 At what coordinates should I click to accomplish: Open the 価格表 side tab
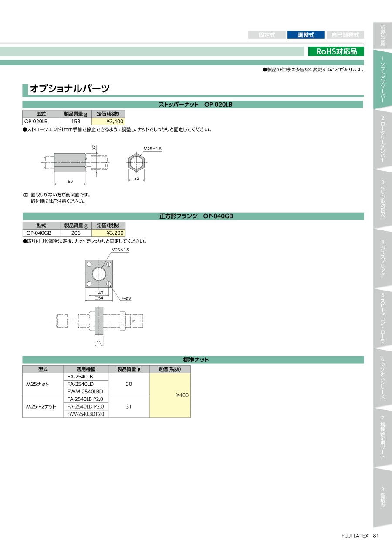tap(382, 497)
